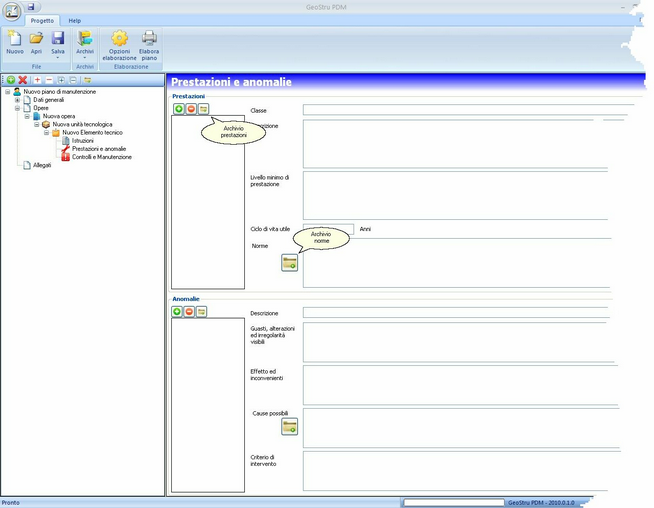The height and width of the screenshot is (508, 654).
Task: Click the expand-all icon in tree toolbar
Action: point(61,80)
